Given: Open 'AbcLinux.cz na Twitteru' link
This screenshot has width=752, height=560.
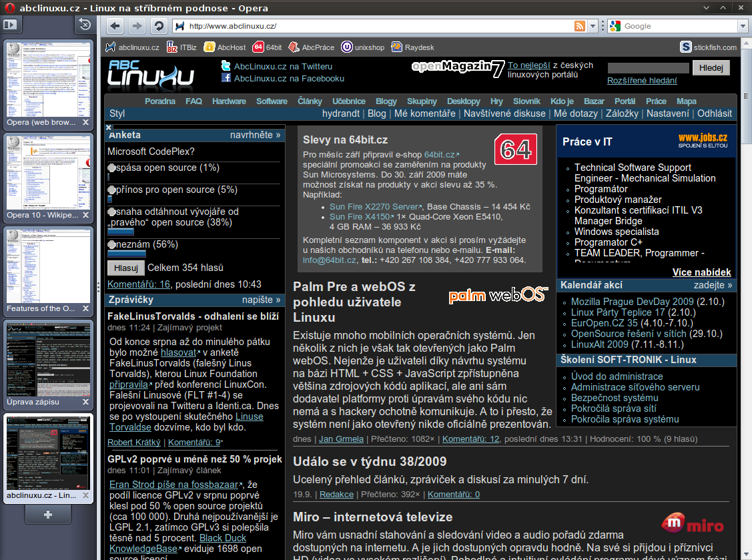Looking at the screenshot, I should pos(283,66).
